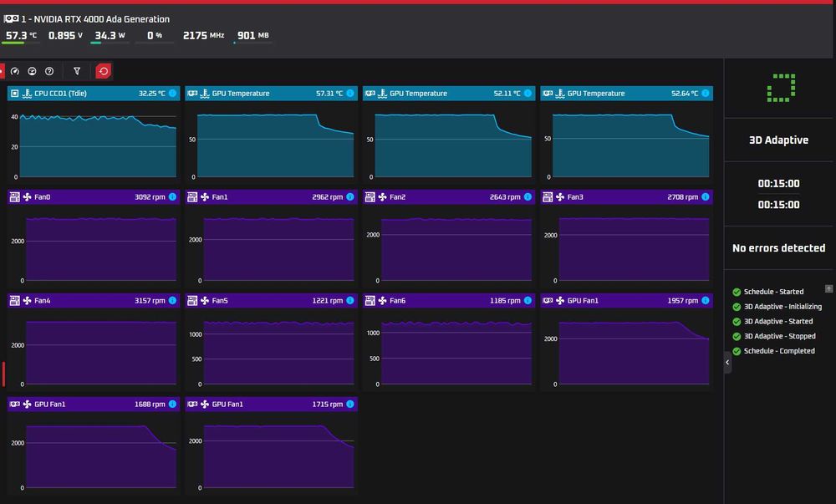Click the up arrow of the log scrollbar

828,288
